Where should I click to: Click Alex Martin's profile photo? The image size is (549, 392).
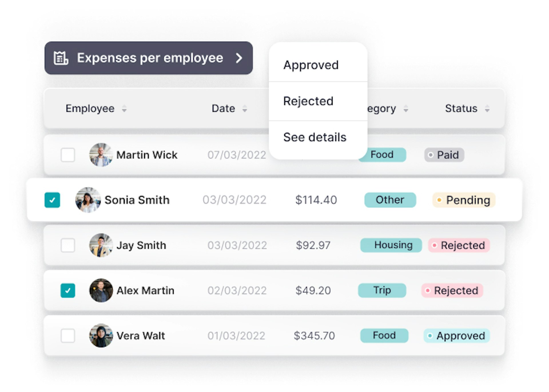click(101, 291)
